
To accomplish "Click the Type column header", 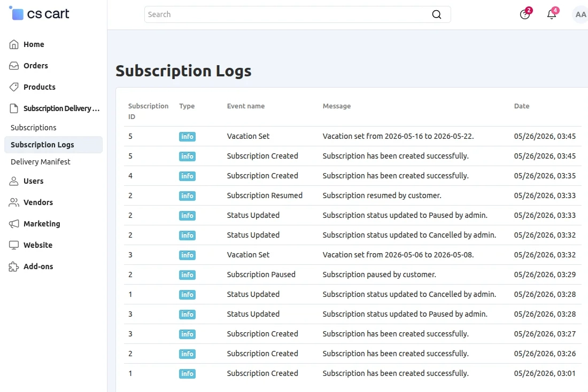I will click(x=187, y=106).
